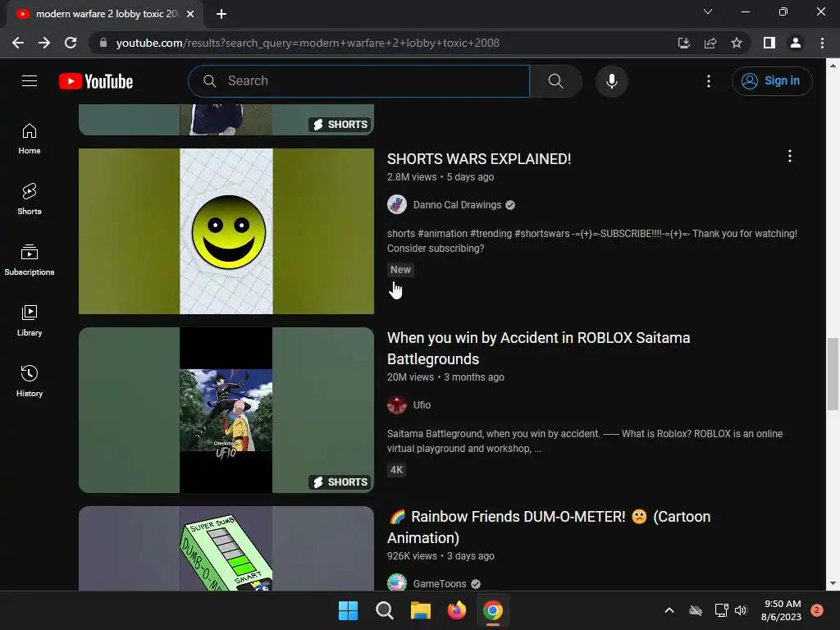Click Danno Cal Drawings channel avatar
The width and height of the screenshot is (840, 630).
tap(397, 204)
